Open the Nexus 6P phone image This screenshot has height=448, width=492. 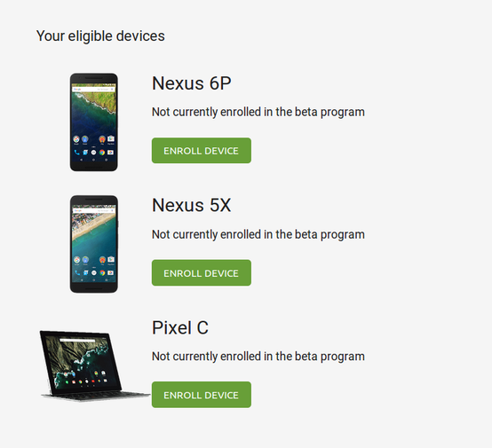[x=94, y=122]
